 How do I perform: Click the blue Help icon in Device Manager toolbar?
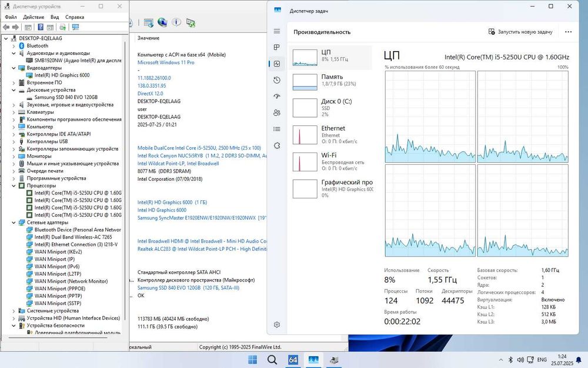coord(41,27)
